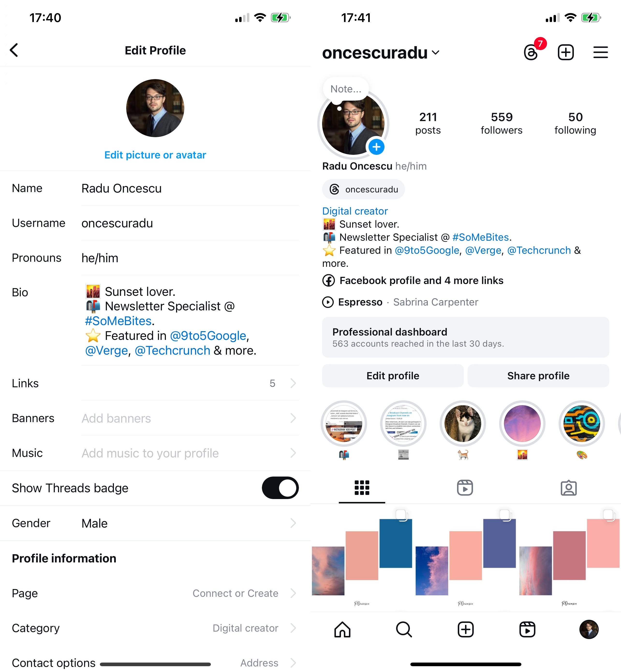The height and width of the screenshot is (672, 621).
Task: Switch to the Reels profile tab
Action: pos(465,487)
